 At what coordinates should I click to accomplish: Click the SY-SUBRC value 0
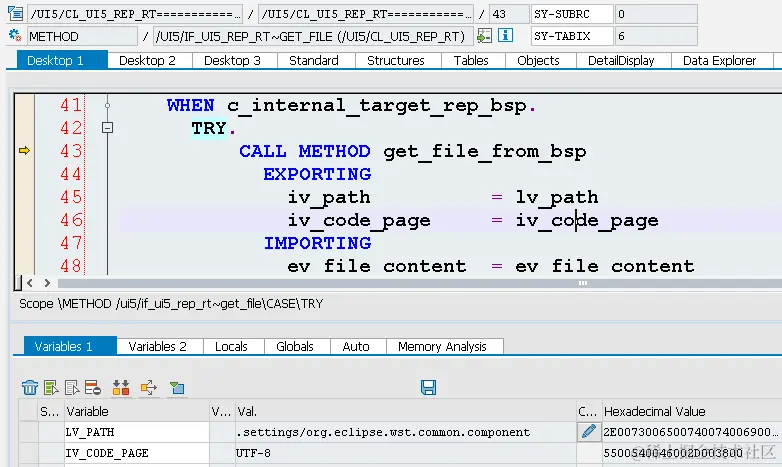[656, 14]
